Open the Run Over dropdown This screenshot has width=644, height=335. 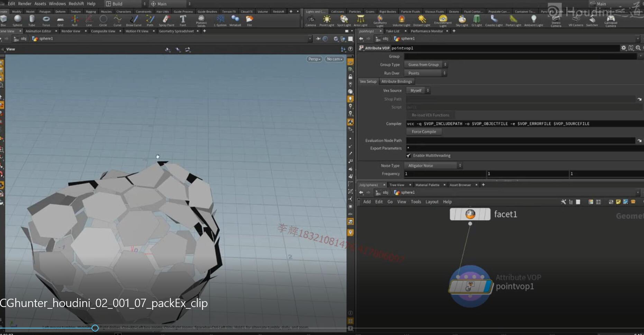pos(426,73)
